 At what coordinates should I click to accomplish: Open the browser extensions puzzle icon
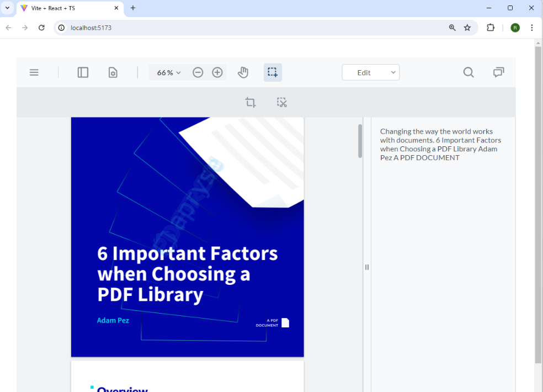point(491,28)
